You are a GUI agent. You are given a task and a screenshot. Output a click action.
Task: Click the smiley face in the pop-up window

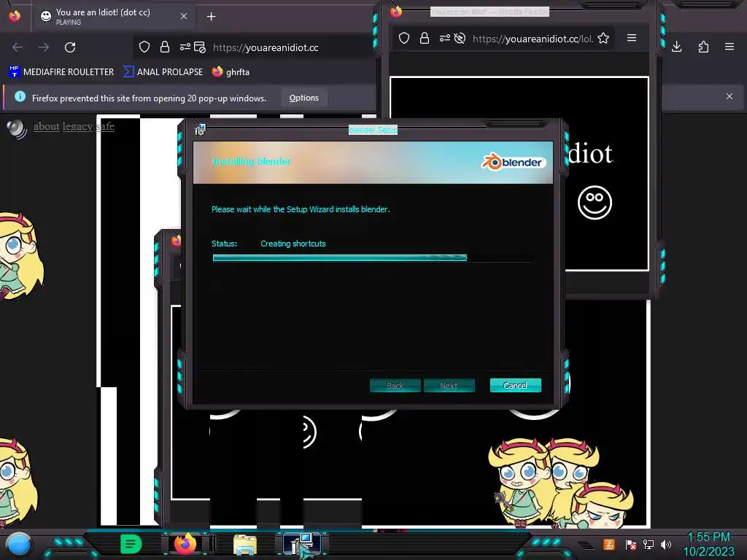click(x=595, y=203)
